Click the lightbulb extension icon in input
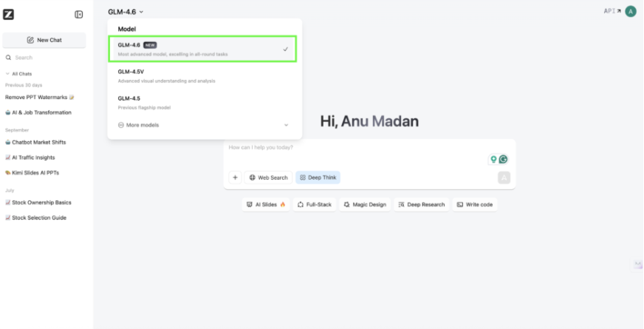Image resolution: width=644 pixels, height=329 pixels. pos(493,159)
